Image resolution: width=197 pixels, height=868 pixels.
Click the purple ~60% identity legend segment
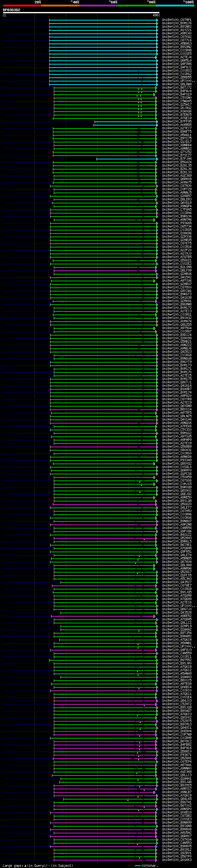click(98, 6)
